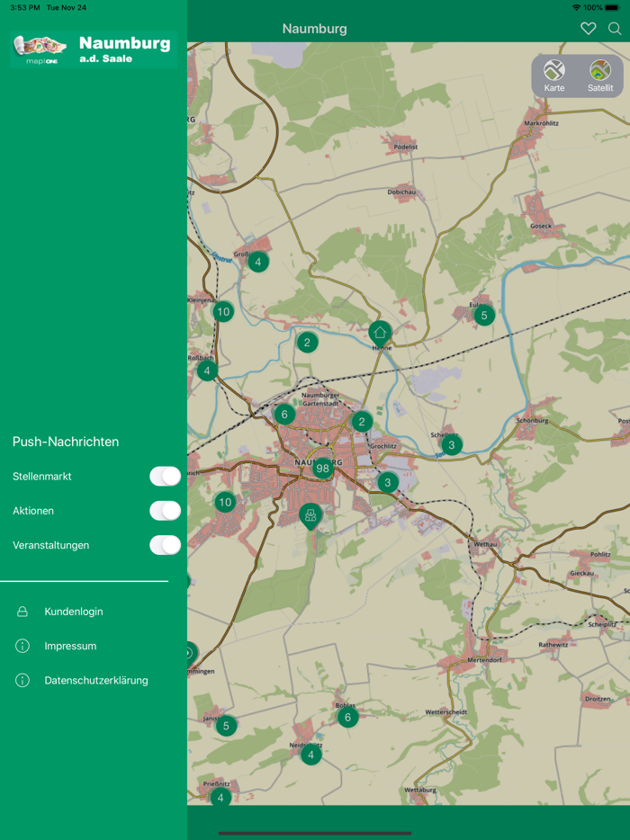Expand the cluster of 5 near Eulau
630x840 pixels.
[484, 316]
